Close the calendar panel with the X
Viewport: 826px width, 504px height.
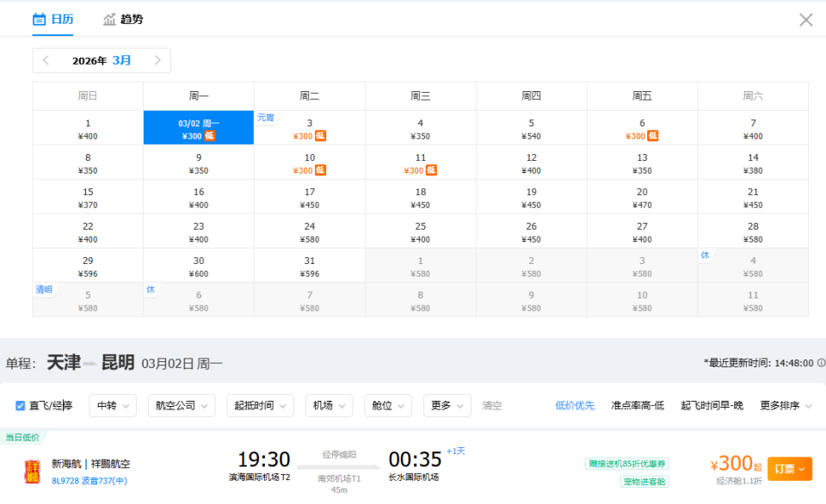tap(806, 19)
